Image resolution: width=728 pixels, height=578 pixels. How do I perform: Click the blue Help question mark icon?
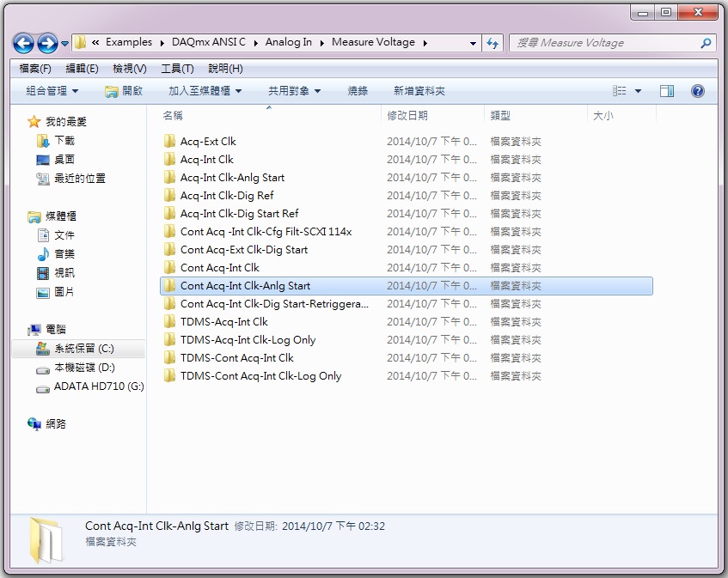click(697, 91)
